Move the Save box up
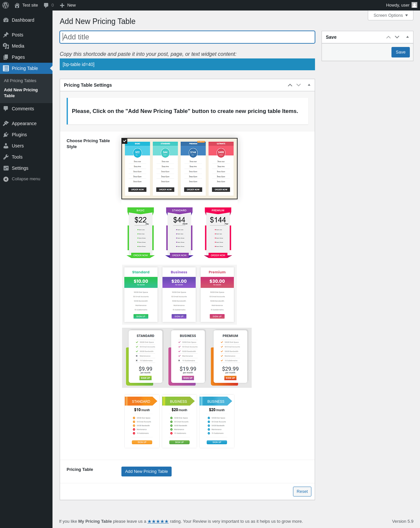The height and width of the screenshot is (528, 420). [x=388, y=37]
